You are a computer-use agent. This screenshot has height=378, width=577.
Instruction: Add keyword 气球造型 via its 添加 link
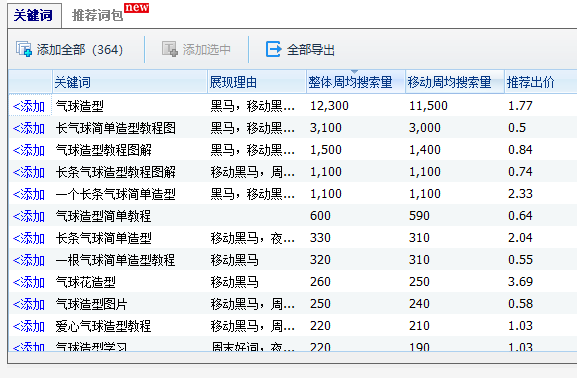(x=29, y=106)
